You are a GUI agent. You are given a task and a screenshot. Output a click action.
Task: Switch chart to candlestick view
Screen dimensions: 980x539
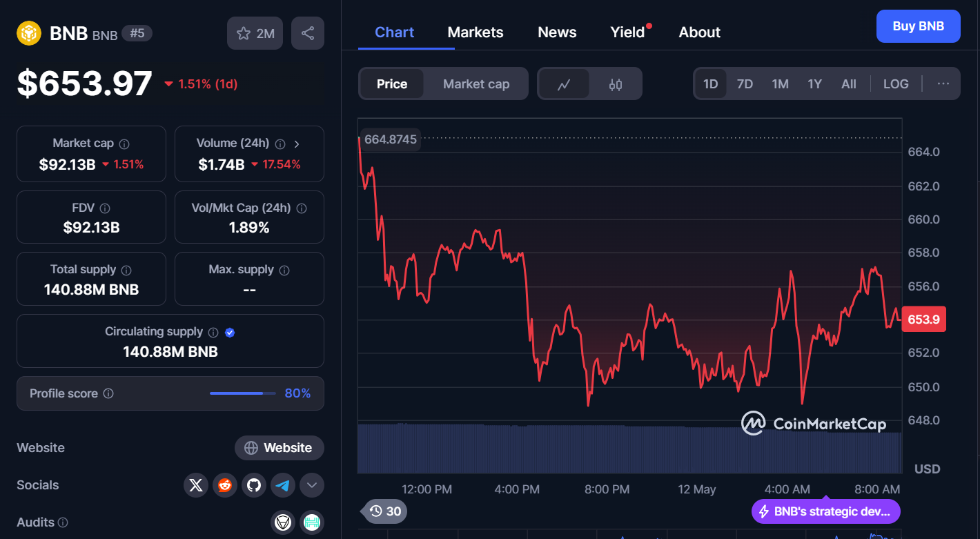616,84
